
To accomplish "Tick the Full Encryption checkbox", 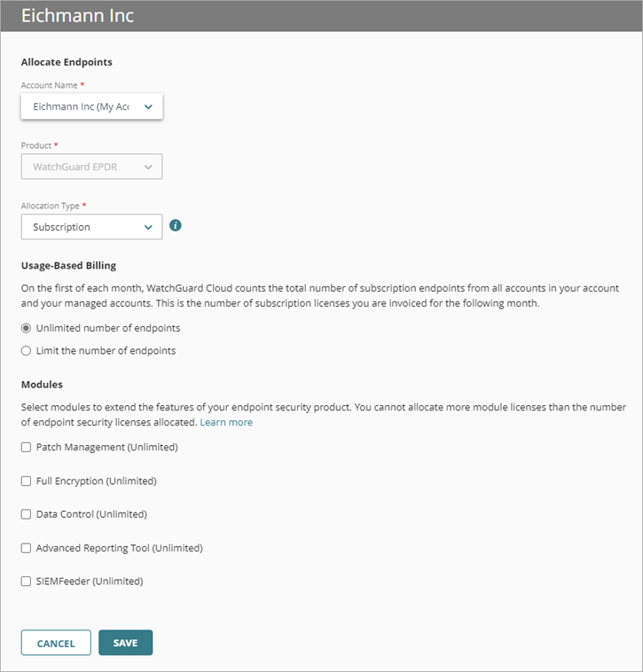I will click(x=27, y=481).
